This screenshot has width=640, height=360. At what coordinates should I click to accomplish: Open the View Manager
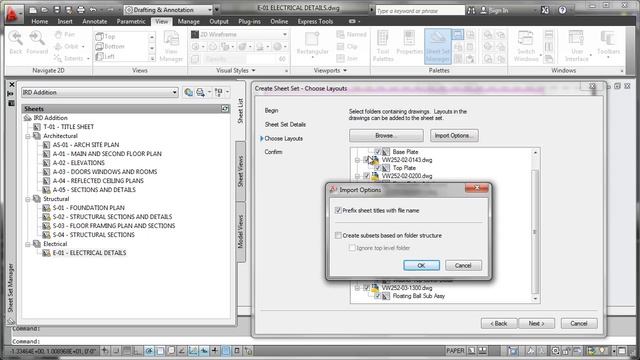tap(171, 46)
